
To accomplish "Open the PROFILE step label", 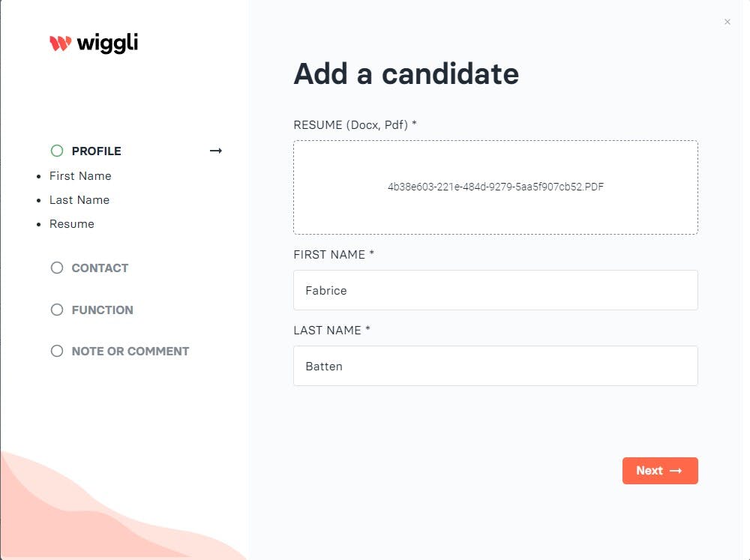I will click(x=96, y=151).
